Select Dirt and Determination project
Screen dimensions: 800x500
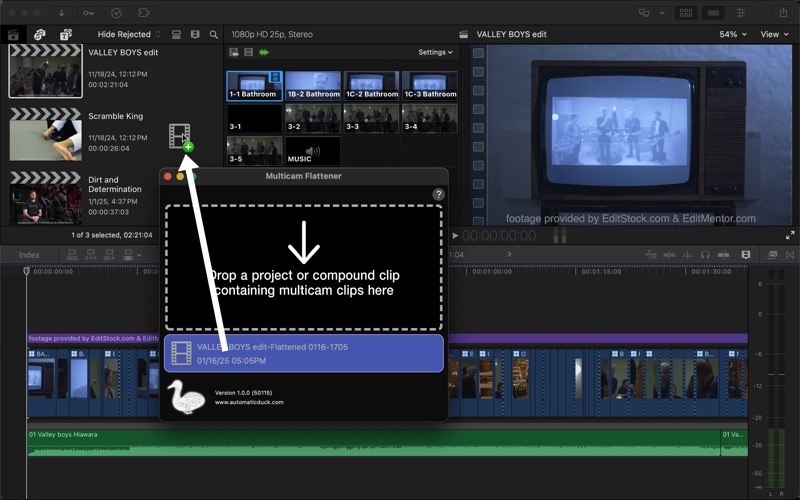pyautogui.click(x=45, y=198)
